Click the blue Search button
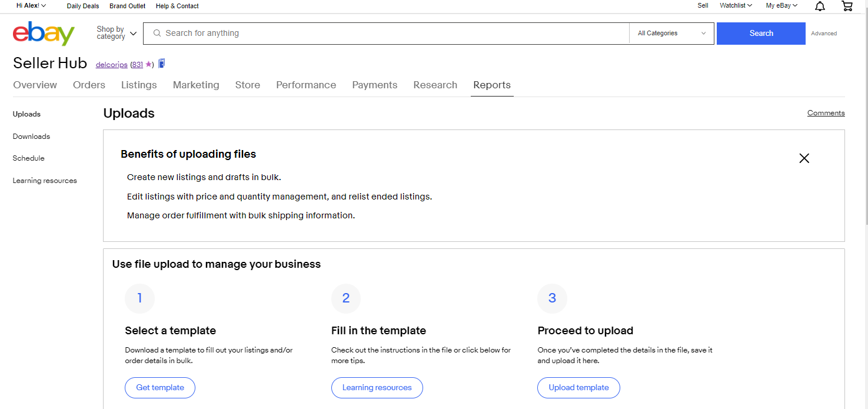Screen dimensions: 868x409 coord(761,34)
